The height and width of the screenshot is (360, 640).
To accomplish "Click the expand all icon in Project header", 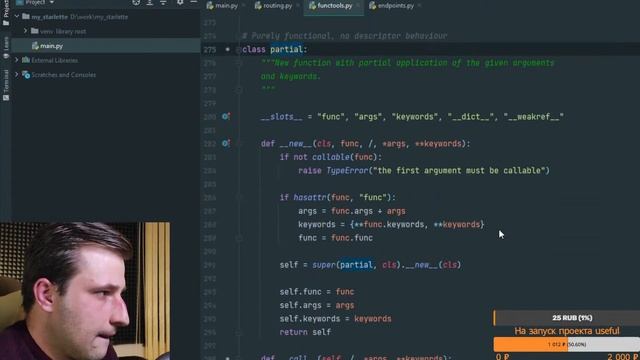I will point(150,2).
